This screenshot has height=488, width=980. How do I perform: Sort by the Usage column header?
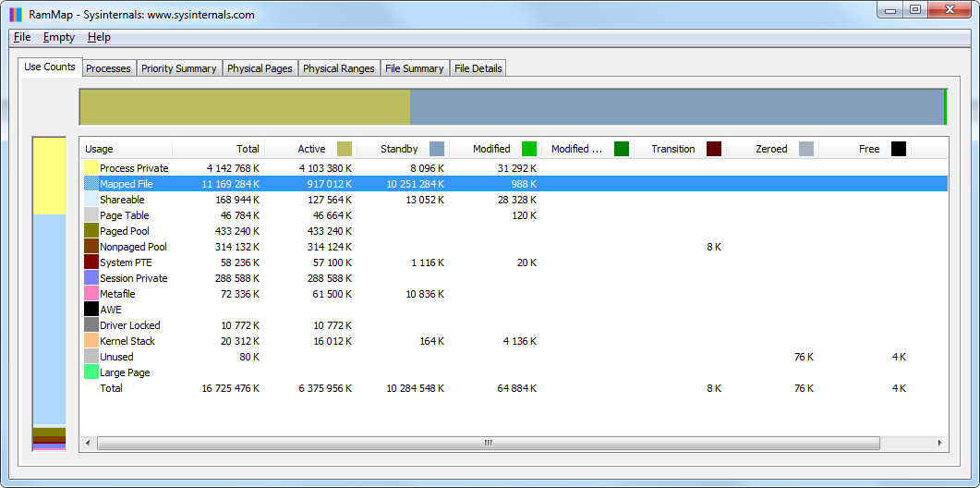tap(126, 149)
